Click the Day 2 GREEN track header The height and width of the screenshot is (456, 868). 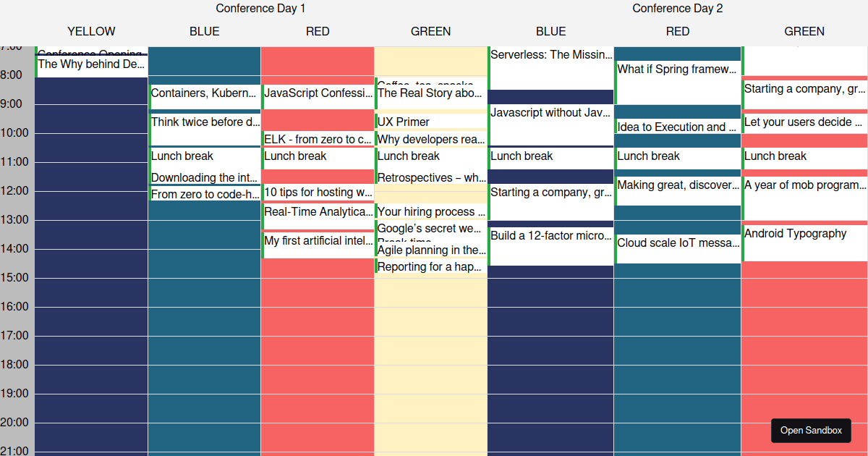click(x=804, y=31)
